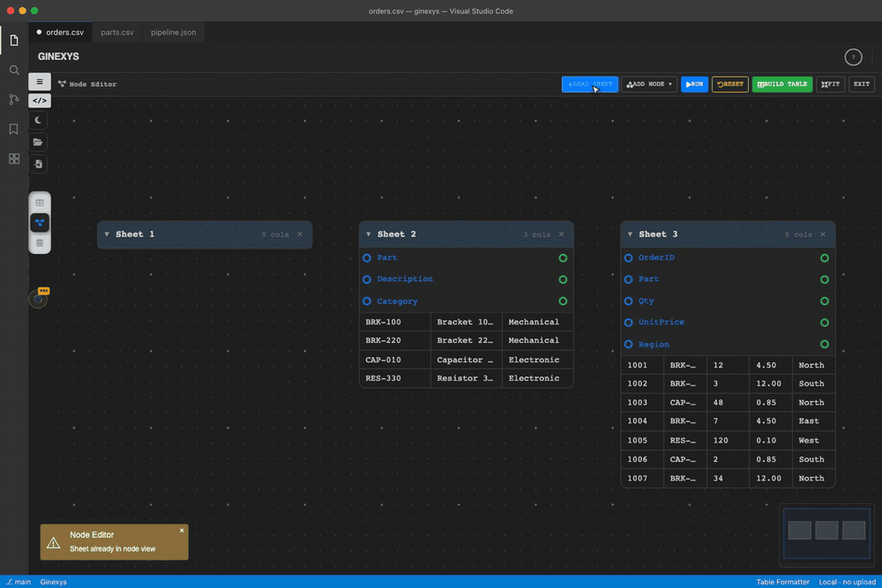
Task: Click the minimap thumbnail in corner
Action: tap(826, 533)
